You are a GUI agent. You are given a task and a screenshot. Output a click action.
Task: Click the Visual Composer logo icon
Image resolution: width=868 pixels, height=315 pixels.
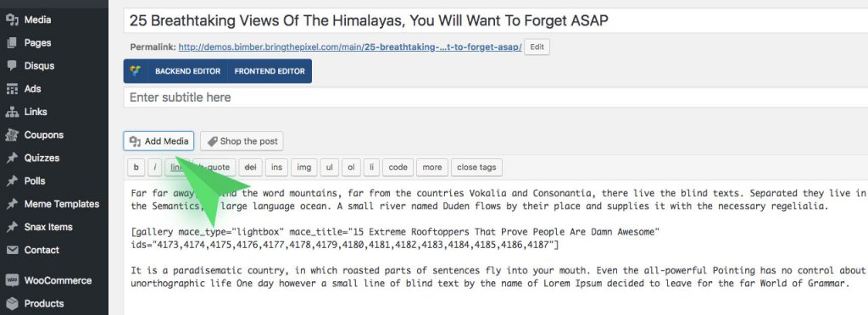coord(135,71)
